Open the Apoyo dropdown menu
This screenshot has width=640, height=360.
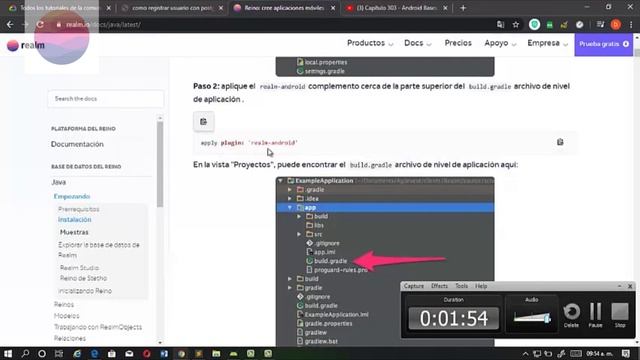500,43
